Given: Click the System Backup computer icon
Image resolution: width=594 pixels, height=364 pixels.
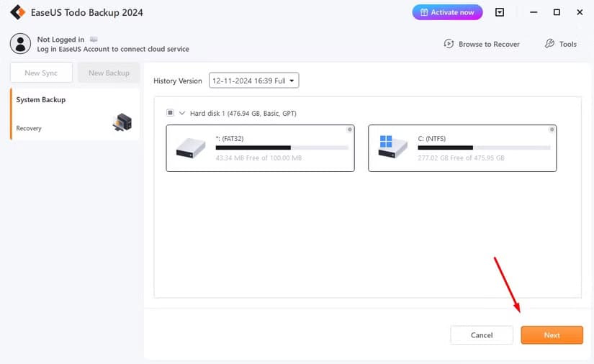Looking at the screenshot, I should [x=122, y=122].
